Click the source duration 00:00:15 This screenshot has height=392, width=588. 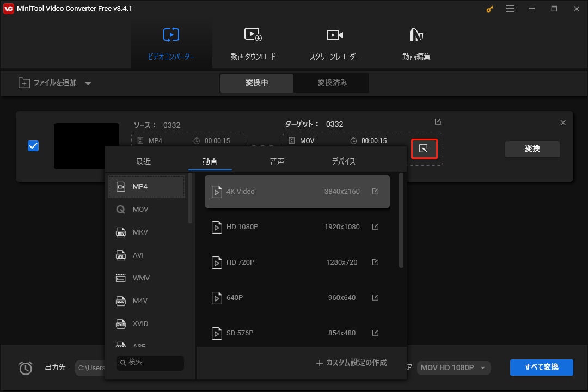tap(217, 140)
